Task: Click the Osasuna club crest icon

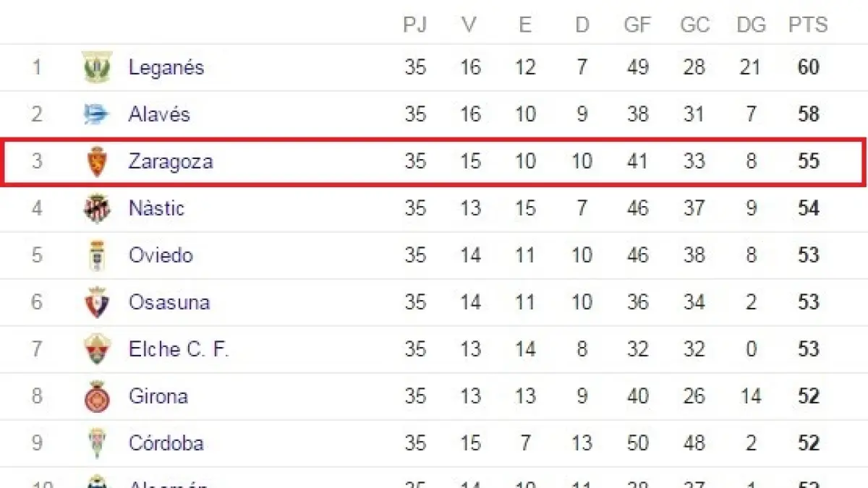Action: [96, 302]
